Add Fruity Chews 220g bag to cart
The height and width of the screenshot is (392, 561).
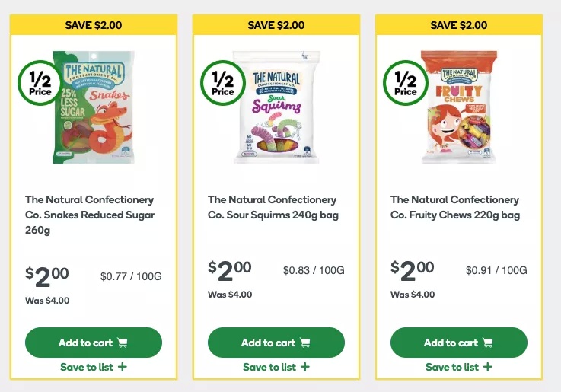click(459, 343)
